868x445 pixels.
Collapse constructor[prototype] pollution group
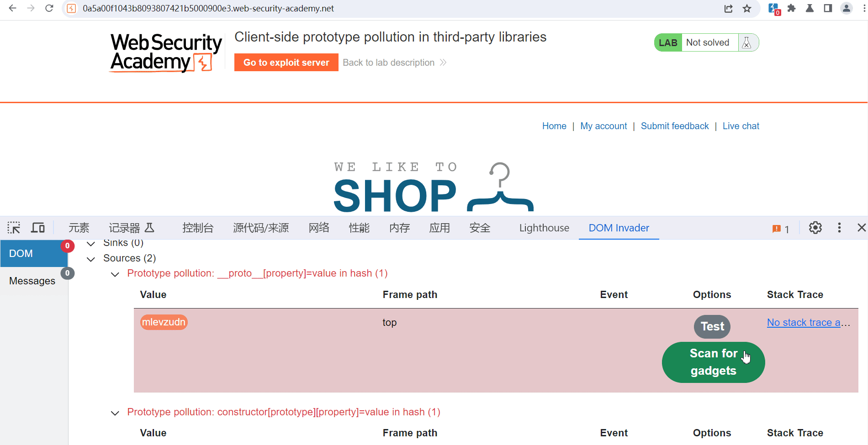coord(115,413)
